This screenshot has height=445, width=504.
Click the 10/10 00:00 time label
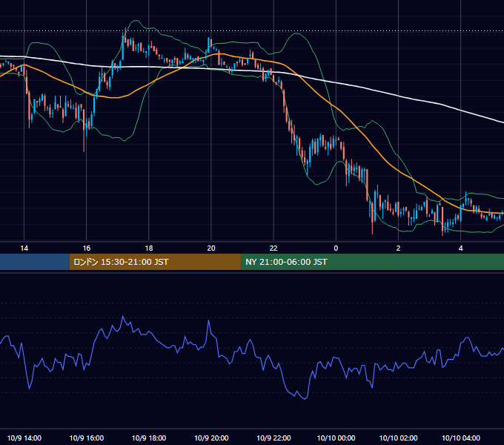click(336, 438)
